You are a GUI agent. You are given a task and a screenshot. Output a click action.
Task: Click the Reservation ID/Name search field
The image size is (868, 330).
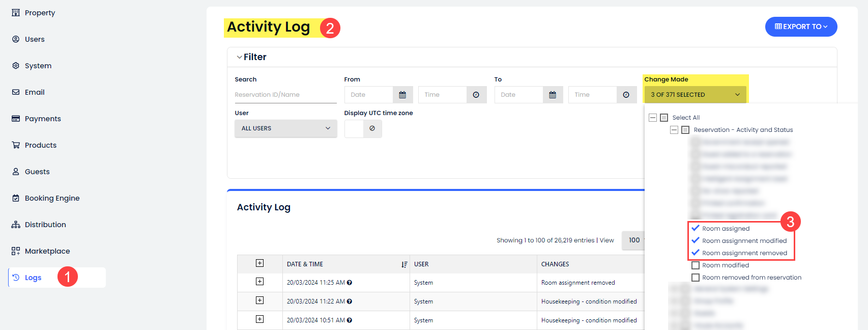click(x=285, y=95)
